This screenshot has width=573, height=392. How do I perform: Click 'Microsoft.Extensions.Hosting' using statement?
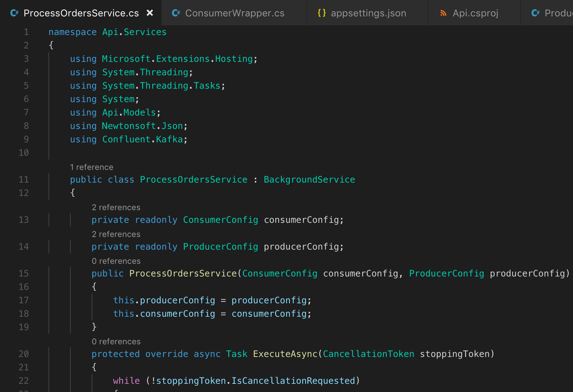point(177,59)
